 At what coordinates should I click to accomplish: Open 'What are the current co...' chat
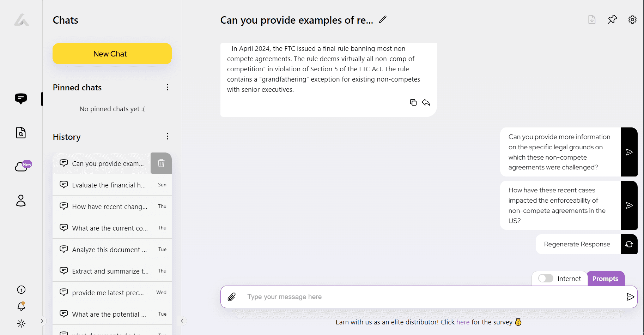pyautogui.click(x=112, y=228)
